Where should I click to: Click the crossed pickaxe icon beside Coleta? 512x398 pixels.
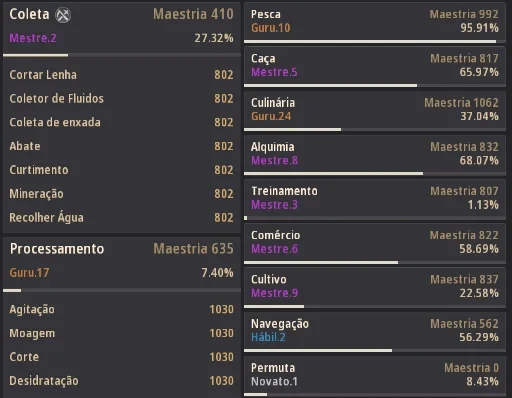[x=63, y=15]
